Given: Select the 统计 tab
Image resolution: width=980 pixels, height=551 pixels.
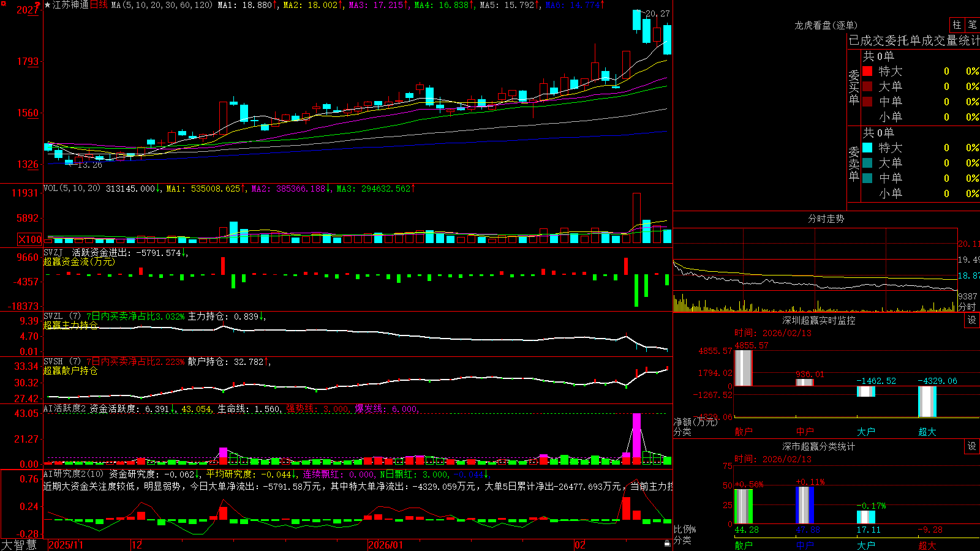Looking at the screenshot, I should [x=968, y=41].
